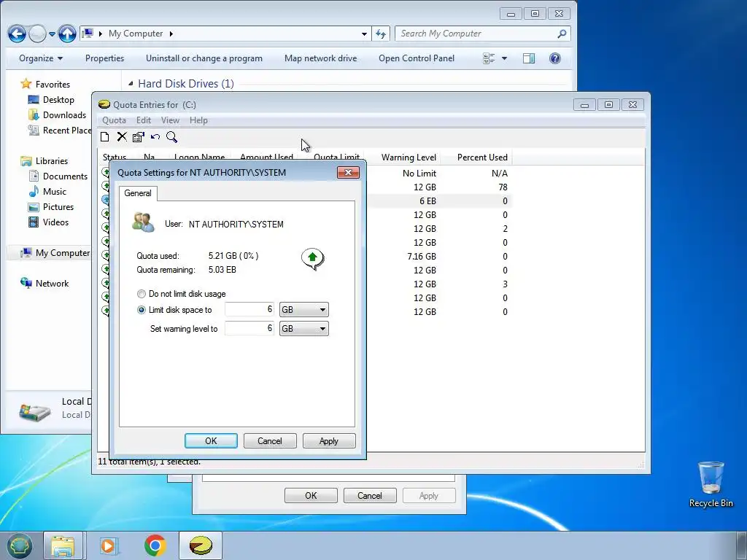
Task: Open the Edit menu in Quota Entries
Action: [x=144, y=120]
